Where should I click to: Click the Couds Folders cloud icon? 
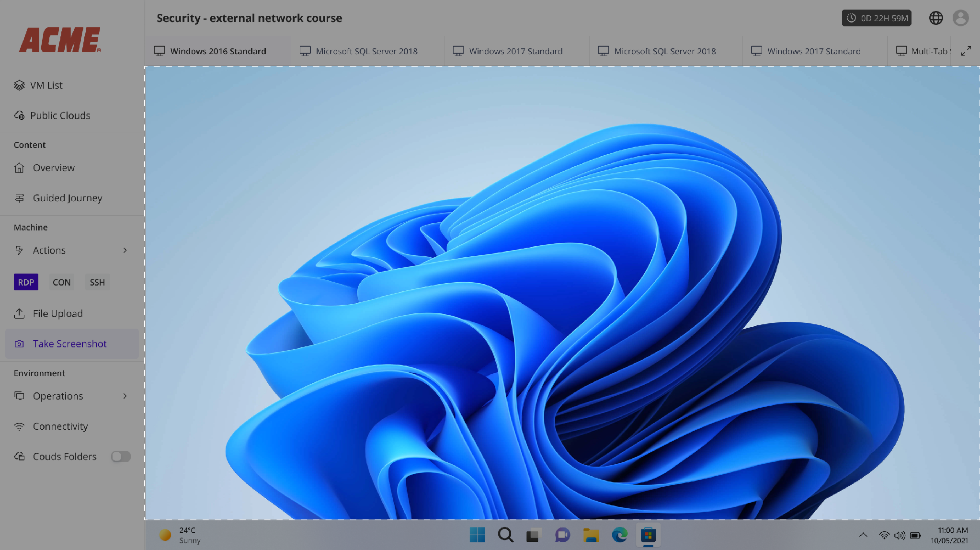(x=19, y=456)
